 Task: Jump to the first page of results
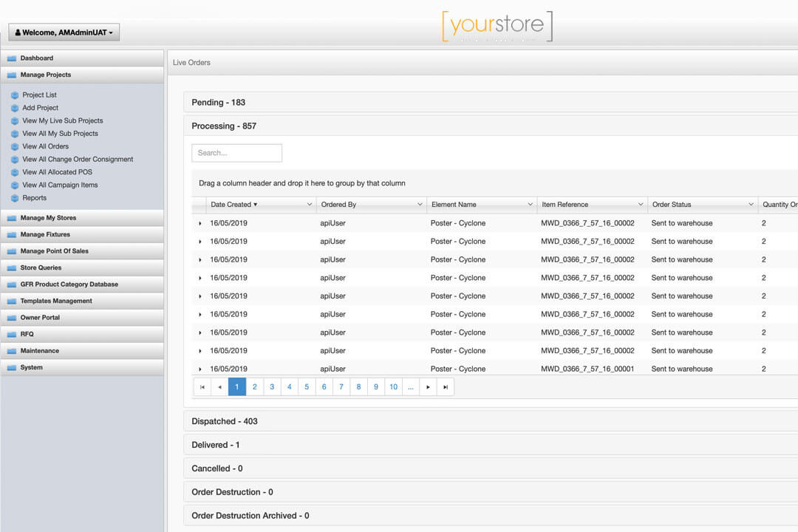pyautogui.click(x=202, y=387)
